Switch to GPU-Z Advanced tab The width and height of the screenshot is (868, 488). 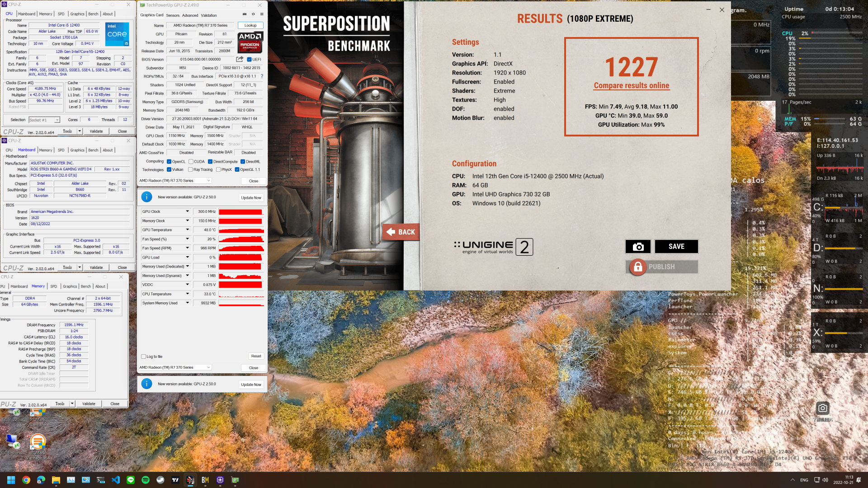190,15
